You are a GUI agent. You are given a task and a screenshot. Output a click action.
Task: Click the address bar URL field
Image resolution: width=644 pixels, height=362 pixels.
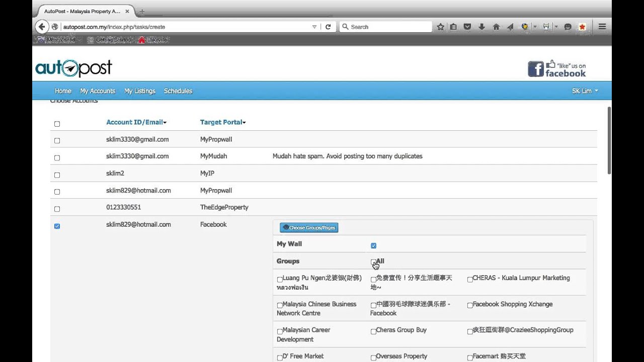(186, 27)
